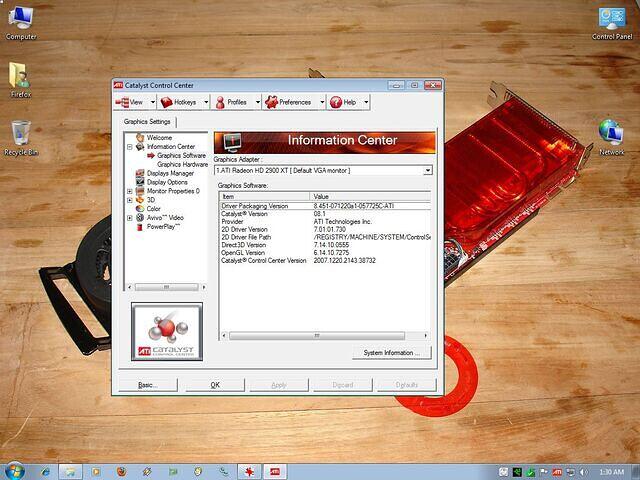
Task: Click the ATI icon in system tray
Action: pos(557,472)
